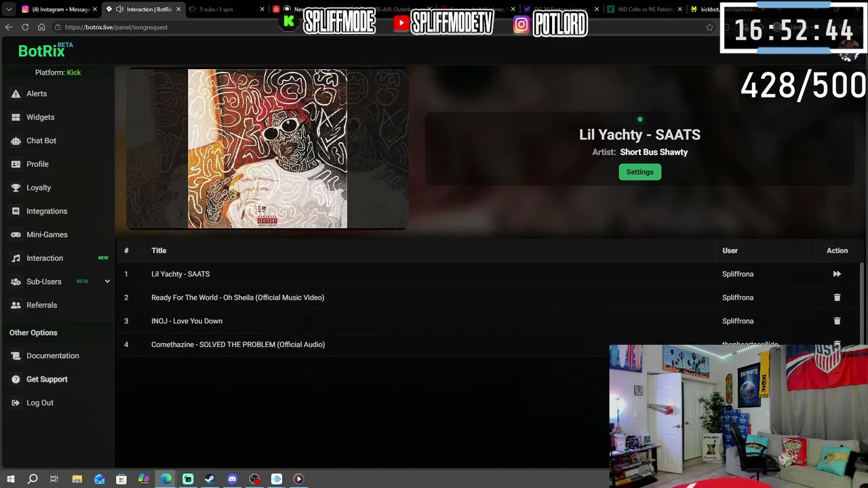868x488 pixels.
Task: Expand the Sub-Users submenu chevron
Action: (x=107, y=281)
